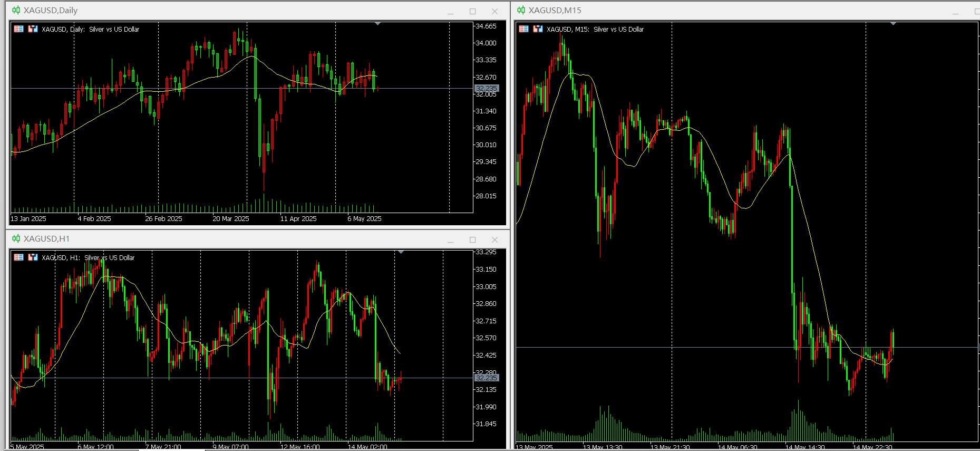Screen dimensions: 980x451
Task: Close the XAGUSD,H1 chart window
Action: (494, 239)
